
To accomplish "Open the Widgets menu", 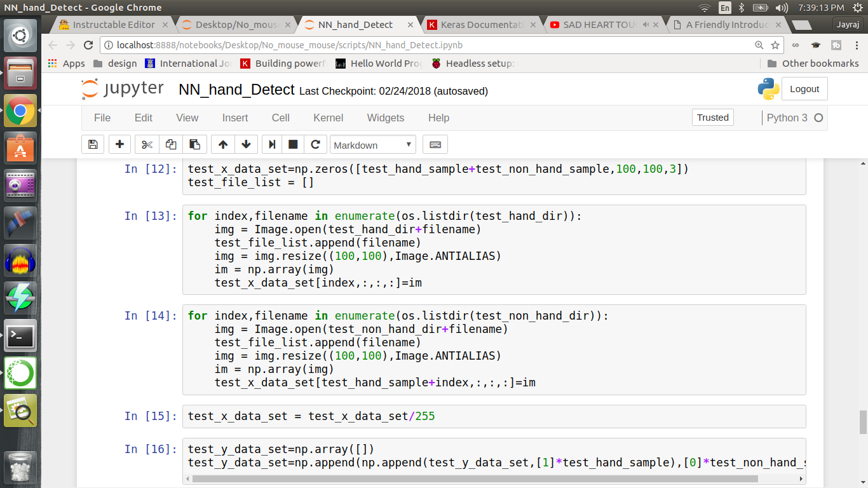I will tap(386, 118).
